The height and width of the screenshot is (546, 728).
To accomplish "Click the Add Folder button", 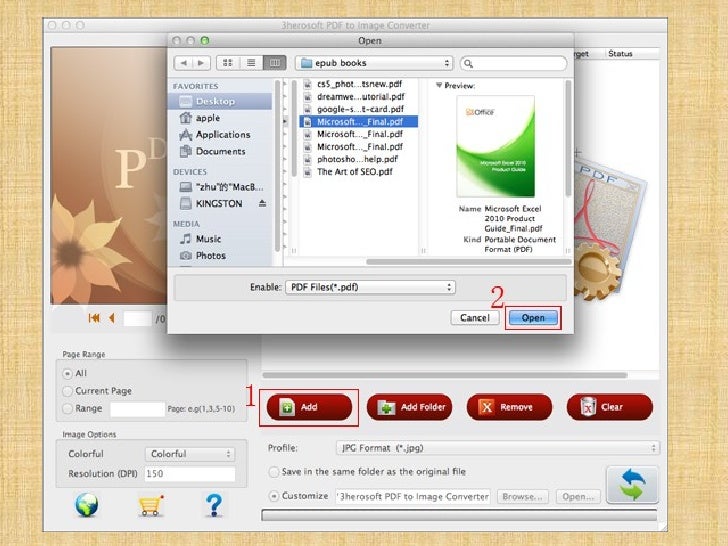I will (410, 407).
